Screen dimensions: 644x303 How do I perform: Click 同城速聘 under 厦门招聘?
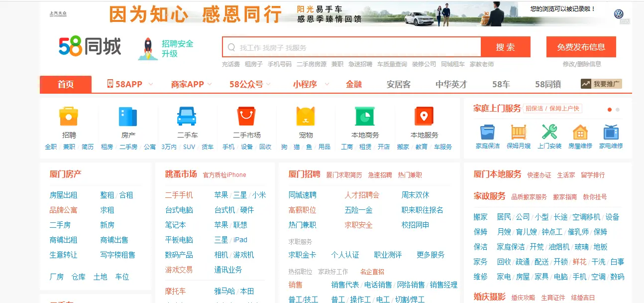pyautogui.click(x=302, y=195)
